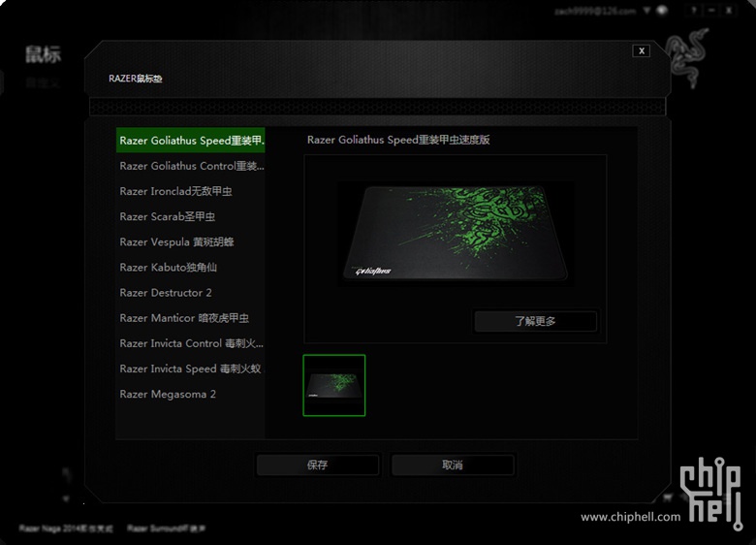Select Razer Megasoma 2 entry
The width and height of the screenshot is (756, 545).
coord(190,394)
